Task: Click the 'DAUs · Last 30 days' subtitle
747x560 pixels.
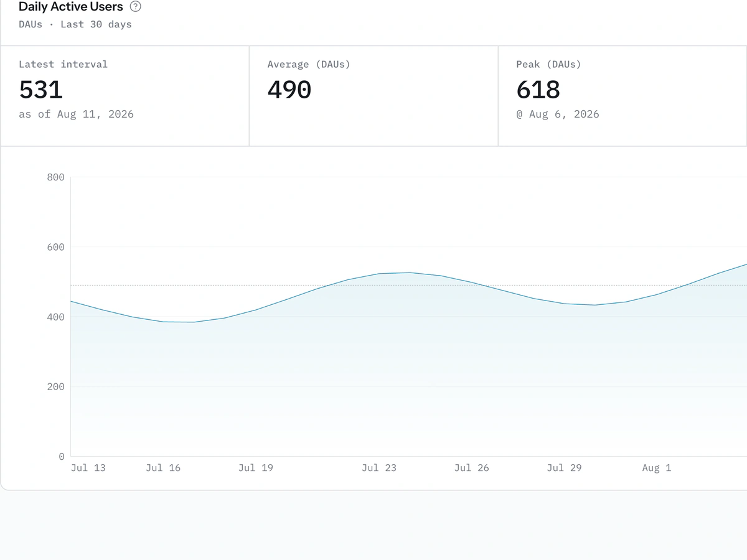Action: point(75,25)
